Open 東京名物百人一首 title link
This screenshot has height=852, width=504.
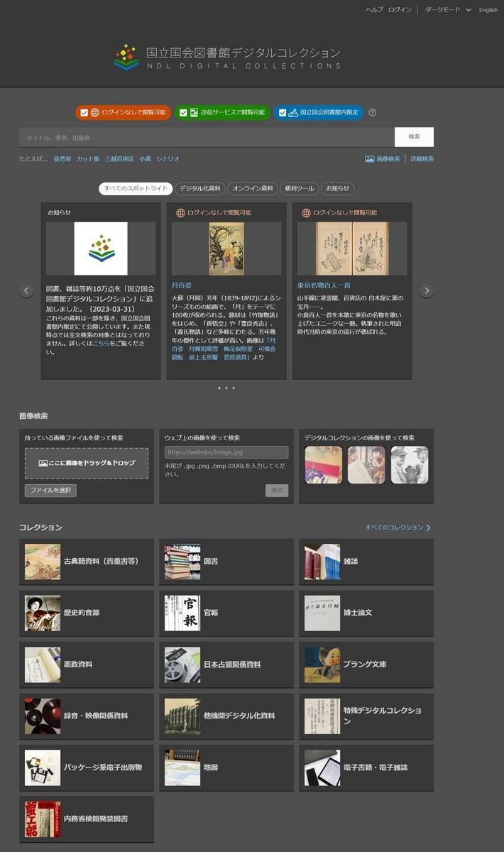(x=324, y=285)
